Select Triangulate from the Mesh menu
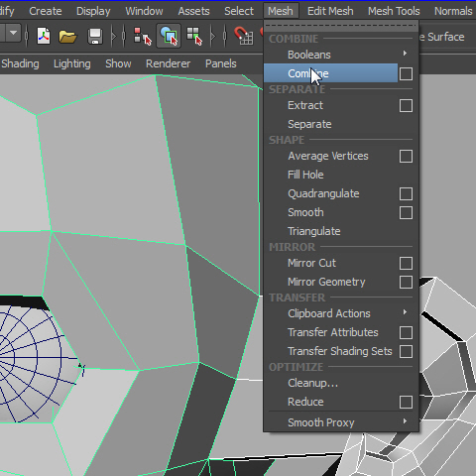Image resolution: width=476 pixels, height=476 pixels. pos(314,231)
